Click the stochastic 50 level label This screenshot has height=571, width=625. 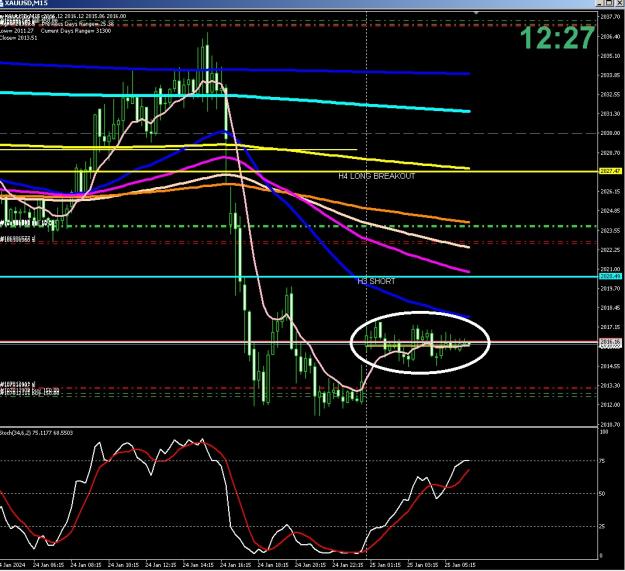point(602,494)
